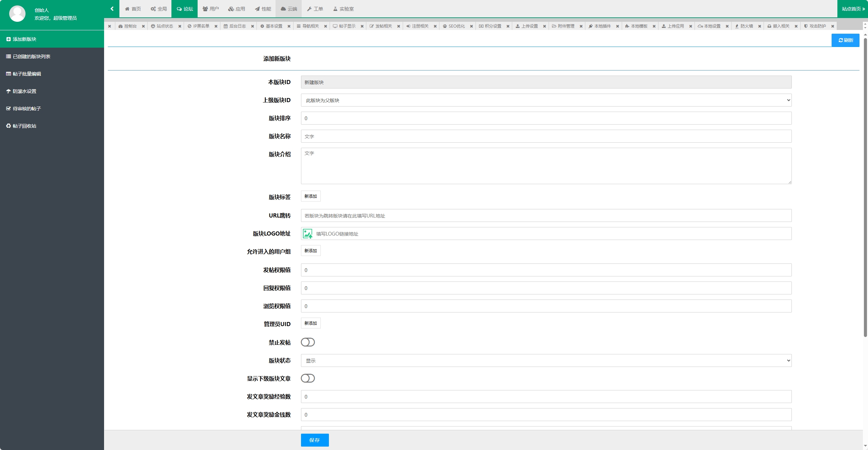Screen dimensions: 868x450
Task: Click the 回复权限值 input field
Action: [x=546, y=288]
